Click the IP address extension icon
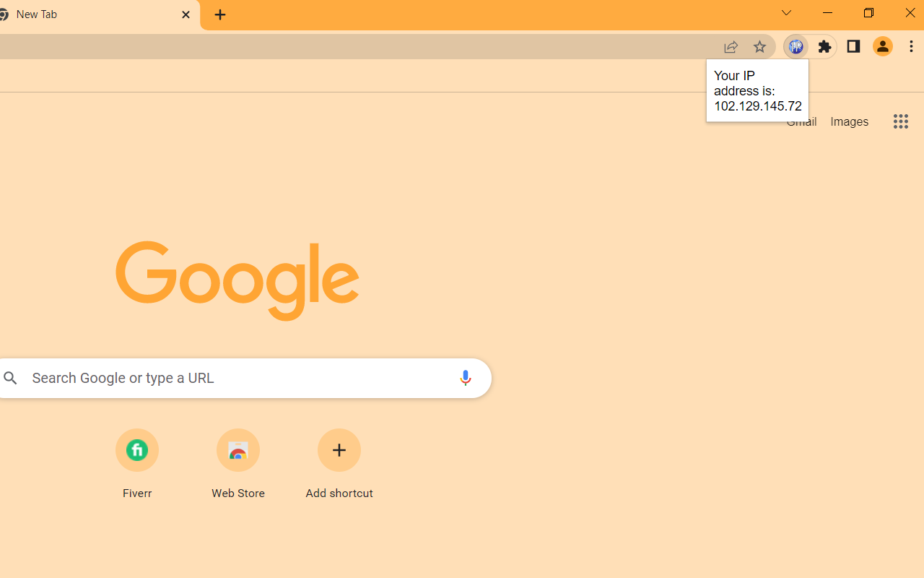This screenshot has height=578, width=924. (x=796, y=46)
